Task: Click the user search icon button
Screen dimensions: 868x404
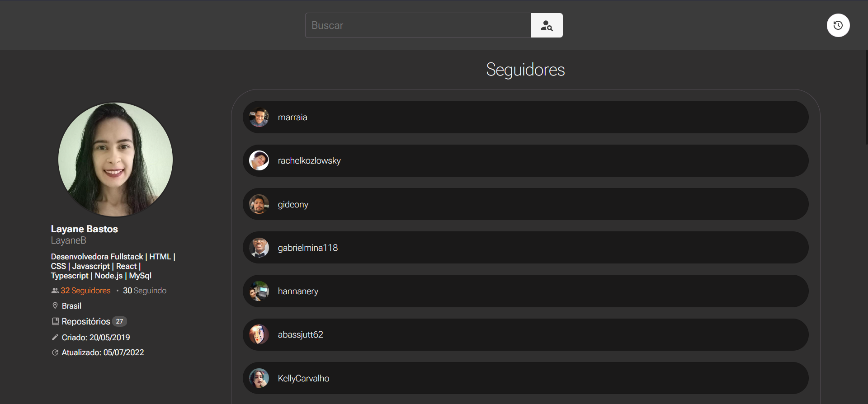Action: (x=547, y=25)
